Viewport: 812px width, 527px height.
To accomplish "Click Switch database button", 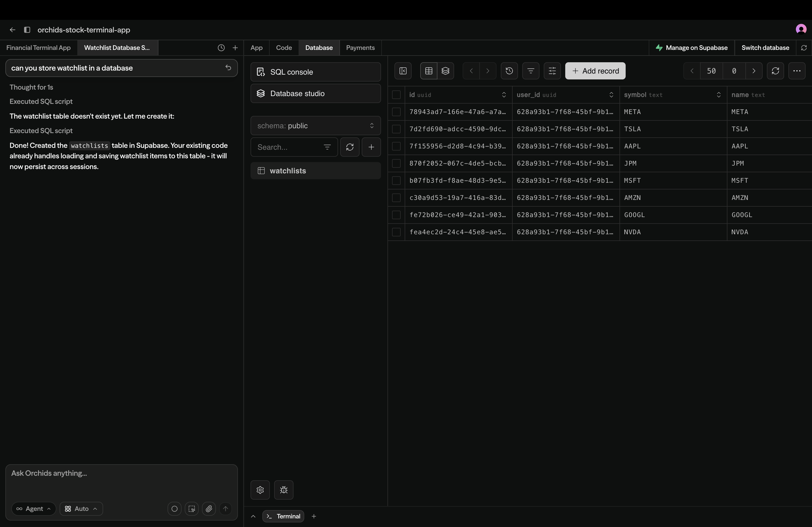I will [x=765, y=48].
